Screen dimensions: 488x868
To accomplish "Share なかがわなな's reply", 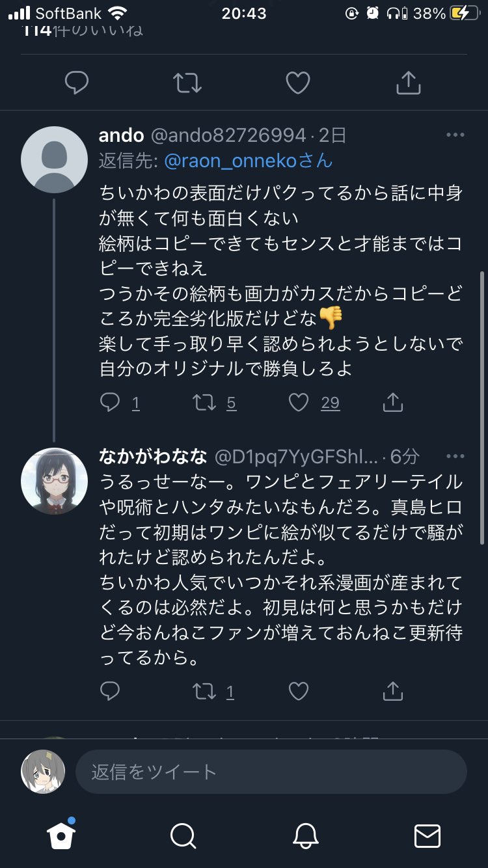I will tap(393, 691).
